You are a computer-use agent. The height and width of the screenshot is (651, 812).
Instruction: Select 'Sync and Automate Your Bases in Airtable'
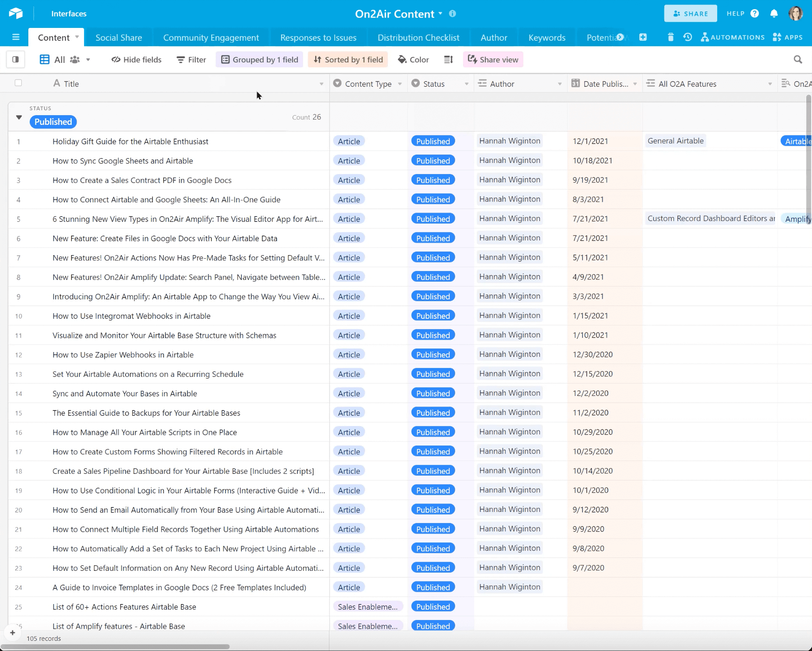[125, 393]
